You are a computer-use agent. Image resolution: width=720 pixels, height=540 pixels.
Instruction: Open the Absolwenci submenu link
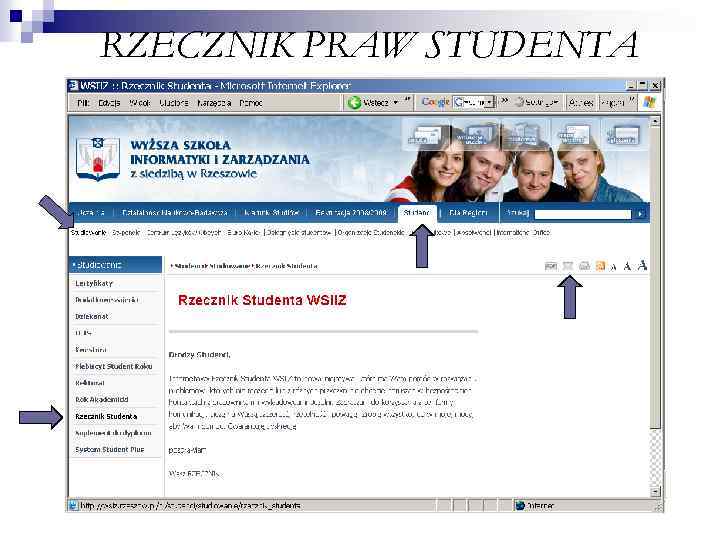click(x=473, y=233)
